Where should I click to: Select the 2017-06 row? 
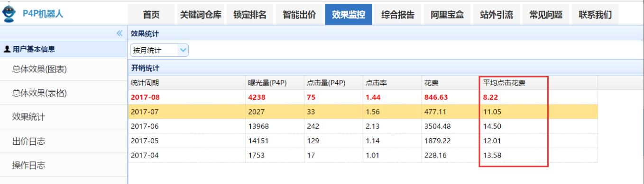pyautogui.click(x=363, y=126)
